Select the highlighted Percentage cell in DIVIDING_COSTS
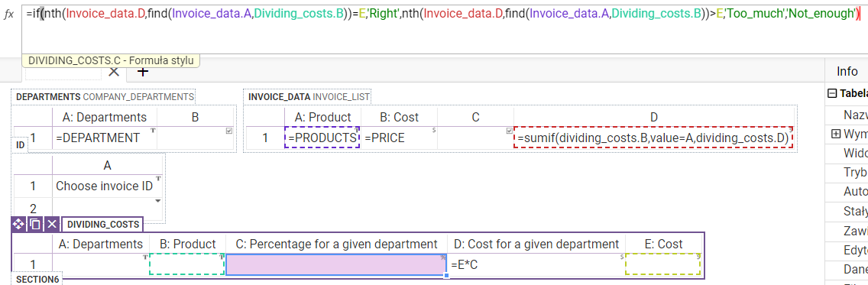Viewport: 868px width, 285px height. click(x=336, y=265)
